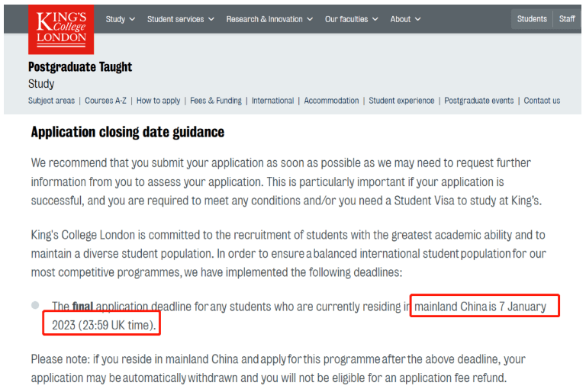
Task: View Postgraduate events
Action: tap(478, 101)
